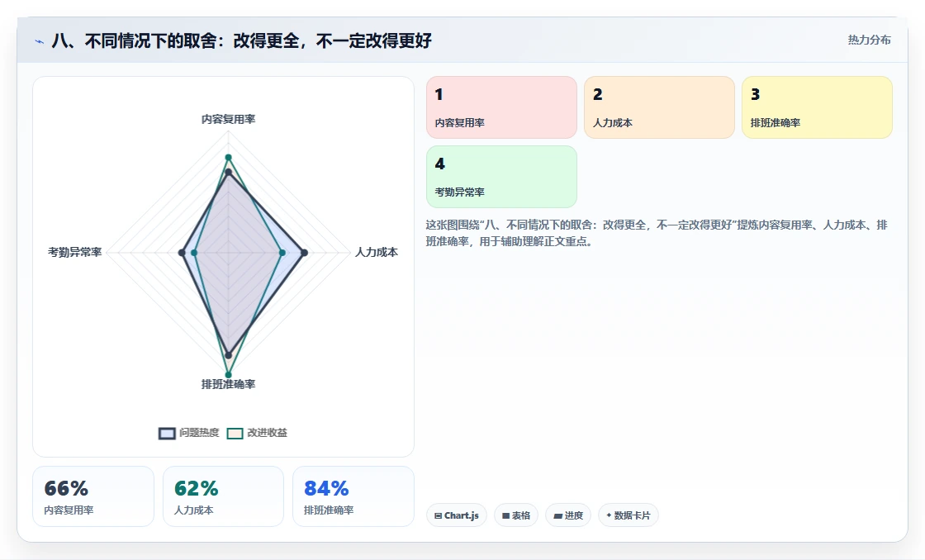Click the icon in the 表格 tag

(x=505, y=515)
